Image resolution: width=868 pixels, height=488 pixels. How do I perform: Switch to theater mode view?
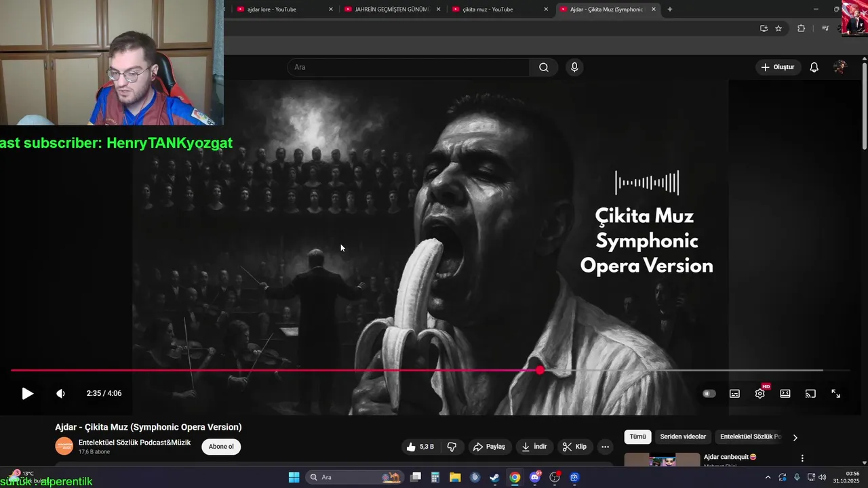pyautogui.click(x=785, y=394)
